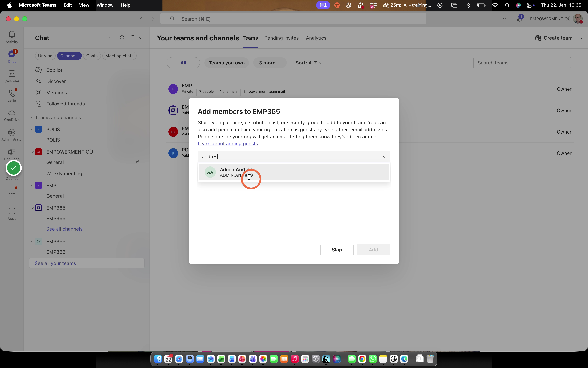Open the View menu

tap(84, 5)
